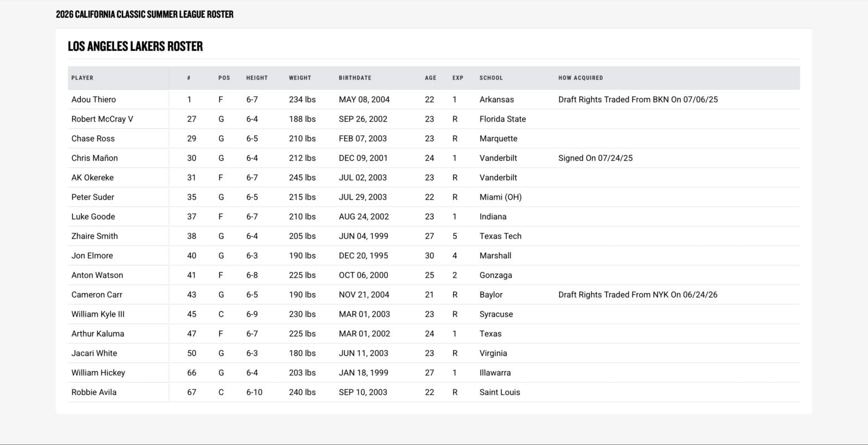Image resolution: width=868 pixels, height=445 pixels.
Task: Open AK Okereke player page
Action: [92, 178]
